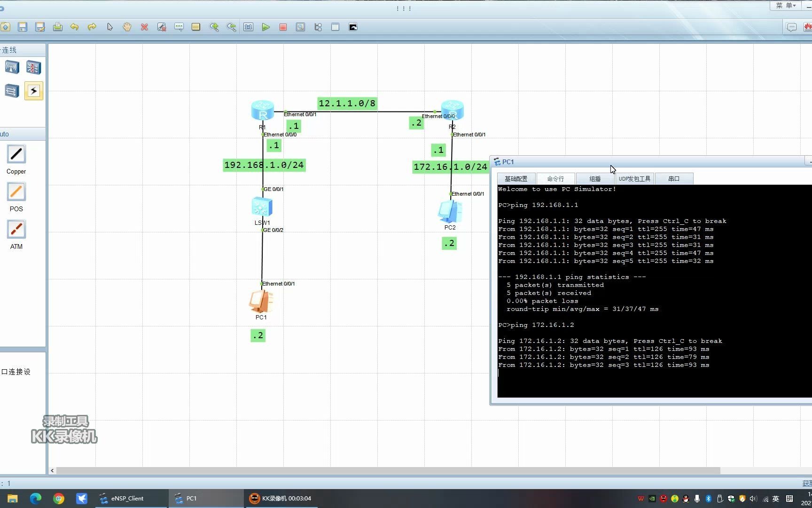Activate the text annotation tool
The image size is (812, 508).
tap(179, 27)
